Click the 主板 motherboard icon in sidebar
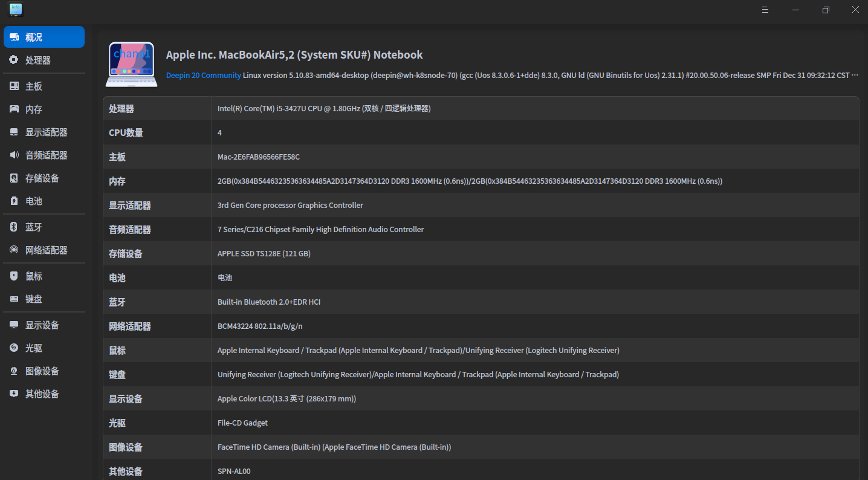Screen dimensions: 868x480 (x=15, y=86)
